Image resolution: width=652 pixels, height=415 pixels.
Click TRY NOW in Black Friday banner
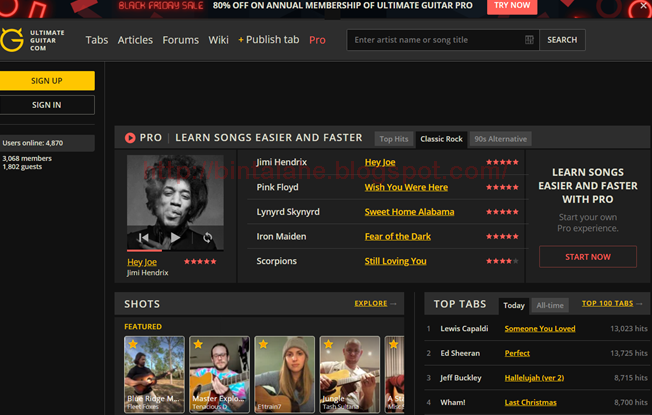click(512, 6)
